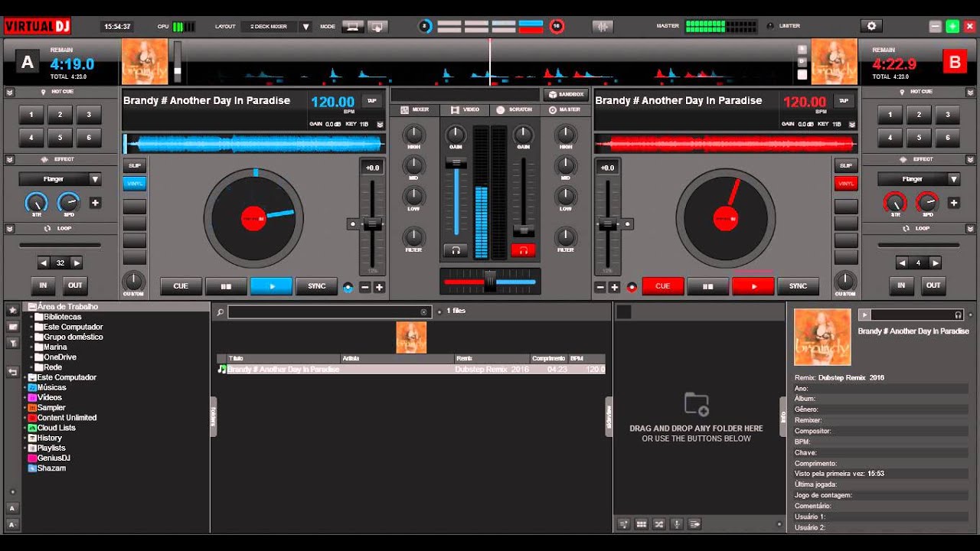Click the deck A pitch slider
The height and width of the screenshot is (551, 980).
tap(372, 223)
